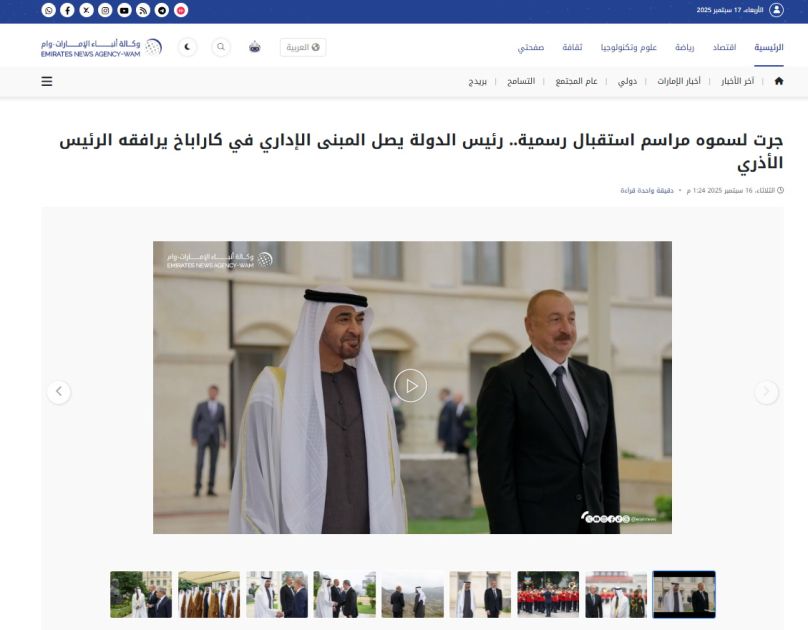808x630 pixels.
Task: Play the video in the main image
Action: point(410,386)
